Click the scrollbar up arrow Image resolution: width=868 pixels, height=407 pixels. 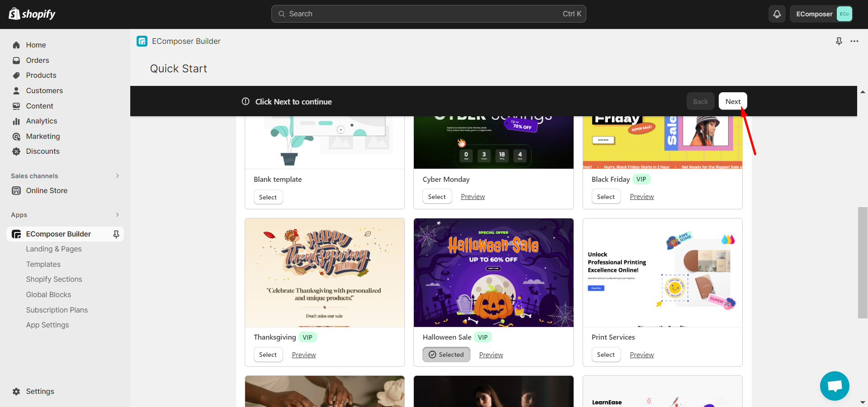pos(863,92)
